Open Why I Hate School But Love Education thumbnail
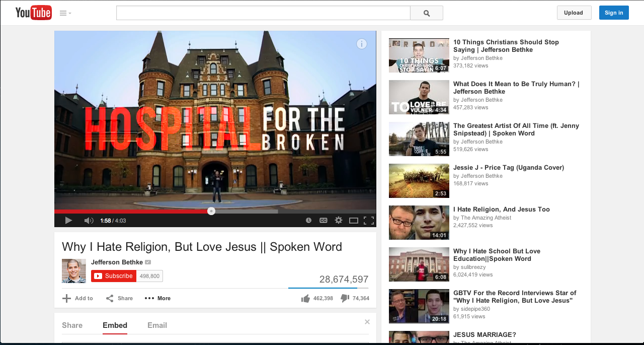Viewport: 644px width, 345px height. [419, 264]
